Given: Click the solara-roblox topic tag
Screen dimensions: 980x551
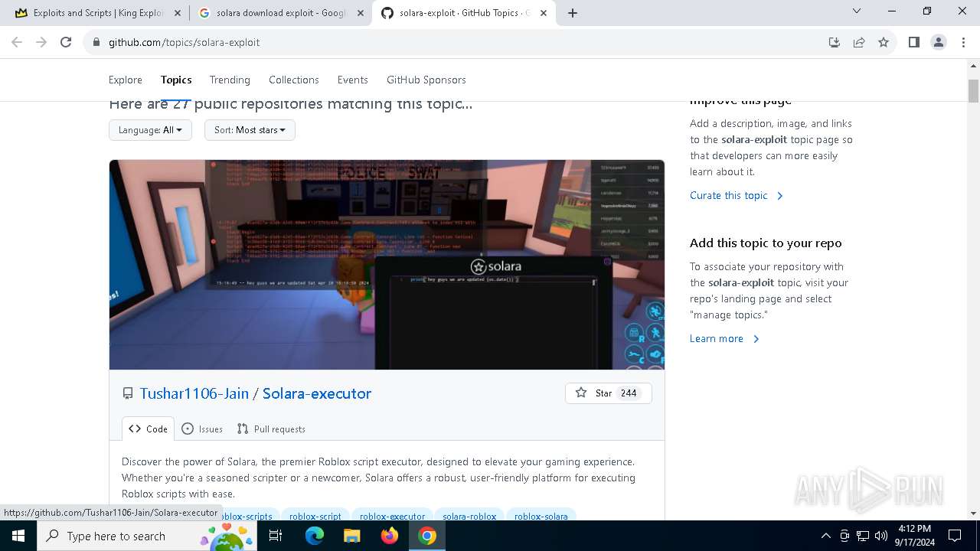Looking at the screenshot, I should [469, 516].
